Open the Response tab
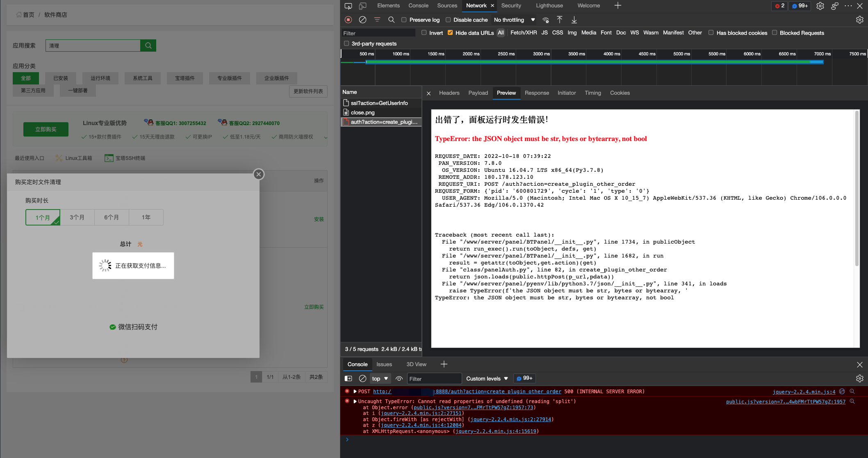The height and width of the screenshot is (458, 868). tap(537, 93)
